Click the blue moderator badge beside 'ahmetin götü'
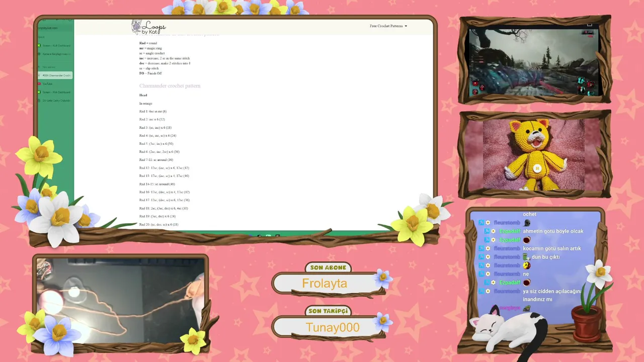Viewport: 644px width, 362px height. (x=487, y=231)
